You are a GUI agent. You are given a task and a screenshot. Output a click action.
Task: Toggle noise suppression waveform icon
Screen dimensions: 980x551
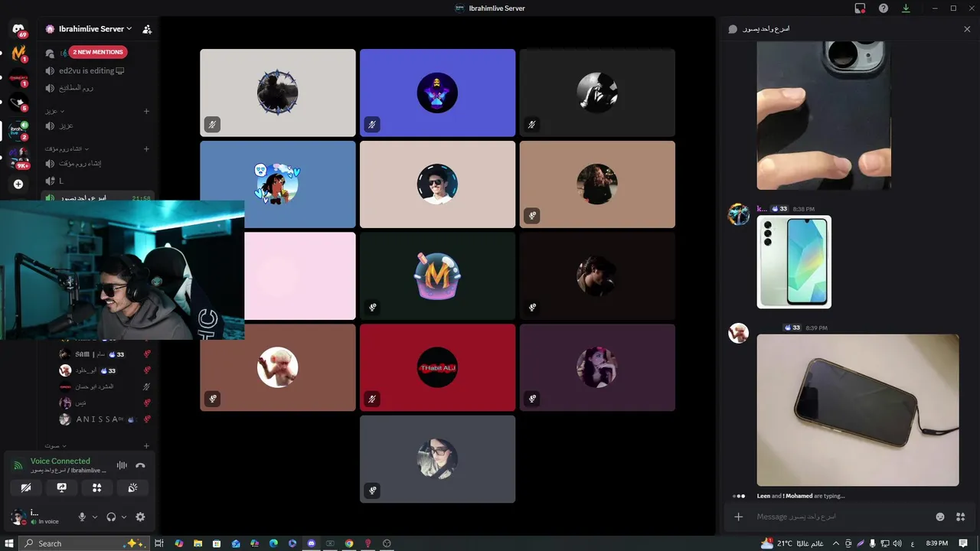tap(122, 465)
